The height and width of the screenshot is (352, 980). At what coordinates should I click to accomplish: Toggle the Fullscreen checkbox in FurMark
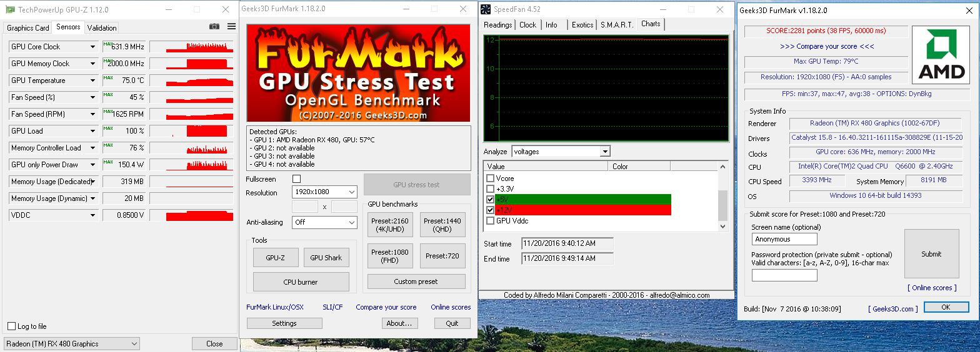click(x=297, y=179)
